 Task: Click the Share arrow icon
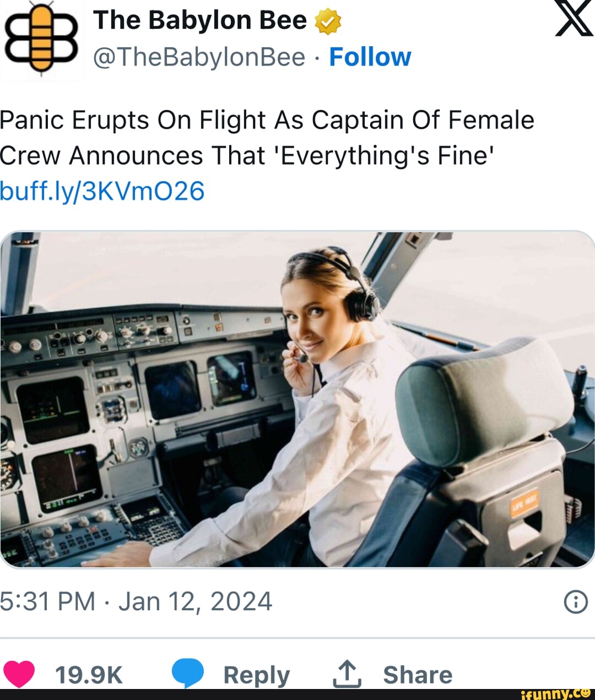click(x=348, y=672)
